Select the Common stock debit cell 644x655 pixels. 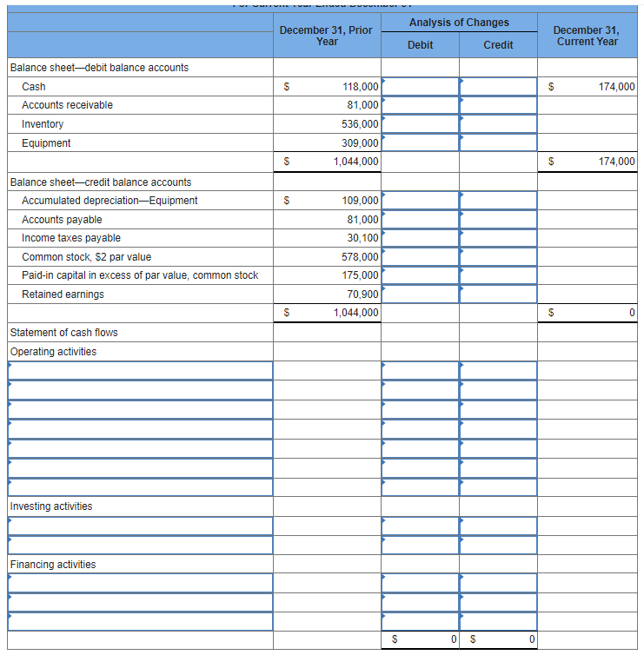[x=420, y=256]
